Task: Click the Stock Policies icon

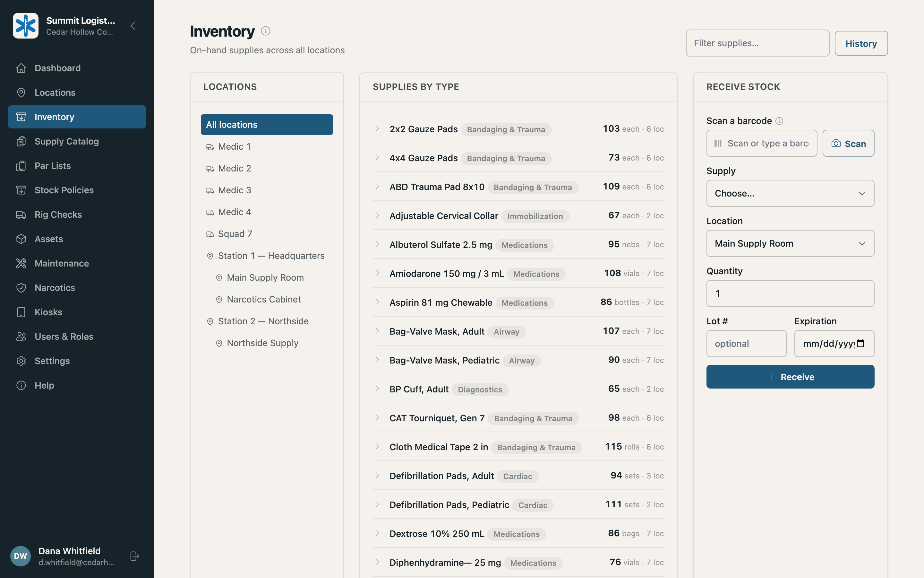Action: [21, 190]
